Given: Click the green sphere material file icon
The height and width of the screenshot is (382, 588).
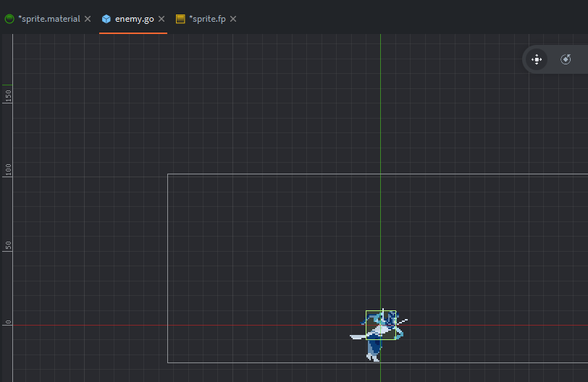Looking at the screenshot, I should tap(9, 19).
